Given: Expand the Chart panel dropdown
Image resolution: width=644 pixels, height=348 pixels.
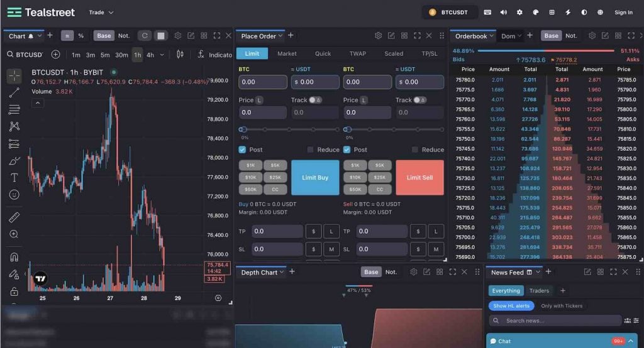Looking at the screenshot, I should pyautogui.click(x=40, y=36).
